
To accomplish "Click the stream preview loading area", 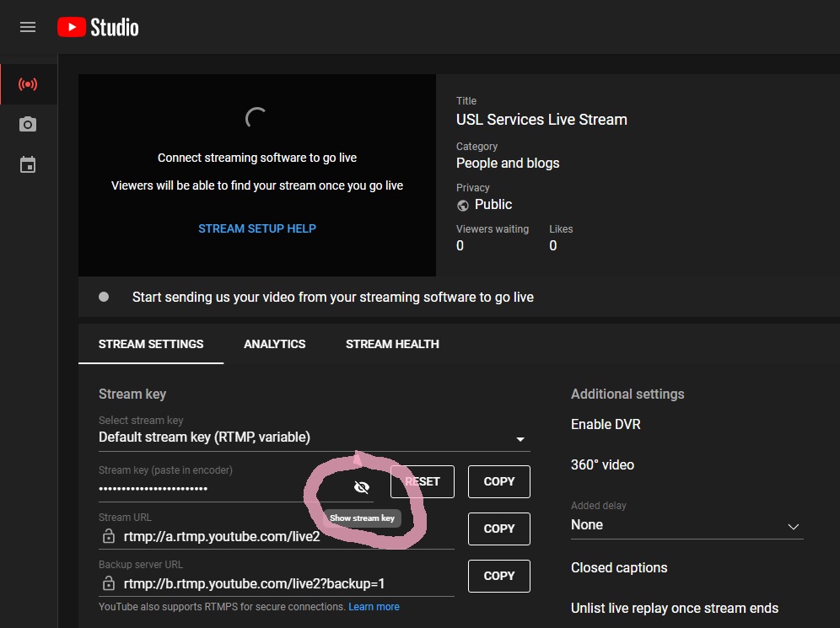I will pos(257,175).
